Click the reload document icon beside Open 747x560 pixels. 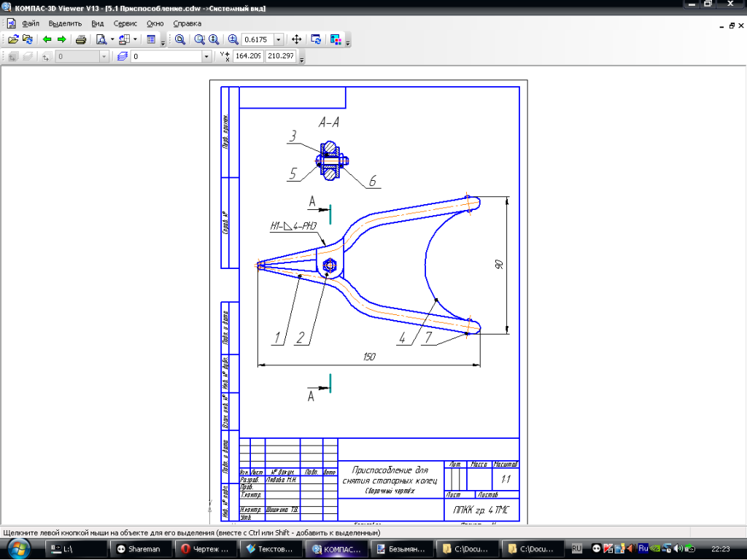pos(28,39)
